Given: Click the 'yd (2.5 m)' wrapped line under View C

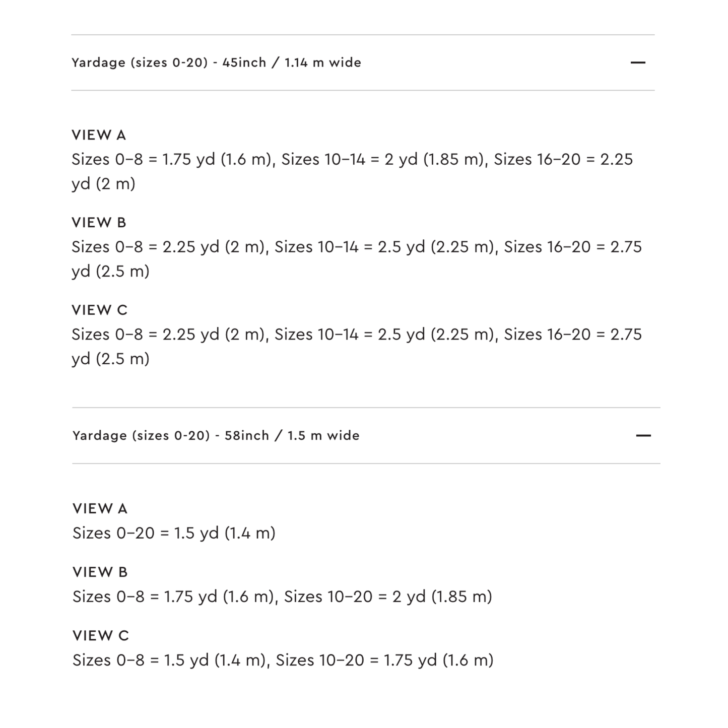Looking at the screenshot, I should point(110,359).
